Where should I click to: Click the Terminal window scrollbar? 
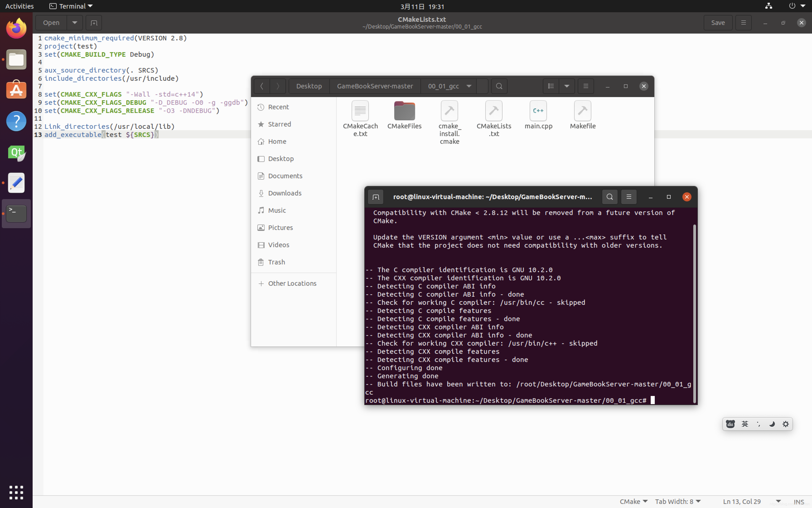694,313
